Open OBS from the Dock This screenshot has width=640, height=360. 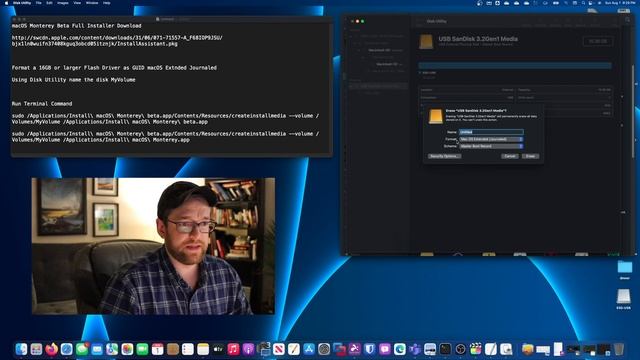coord(460,349)
